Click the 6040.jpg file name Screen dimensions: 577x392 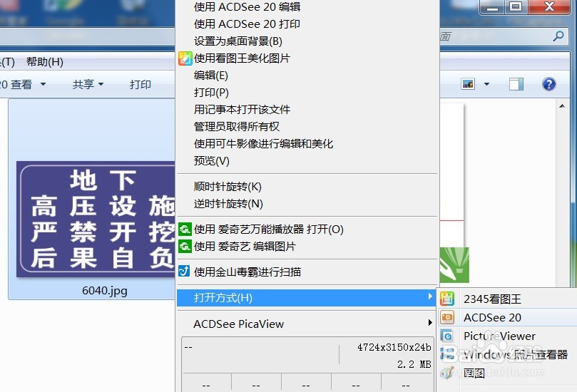point(105,291)
